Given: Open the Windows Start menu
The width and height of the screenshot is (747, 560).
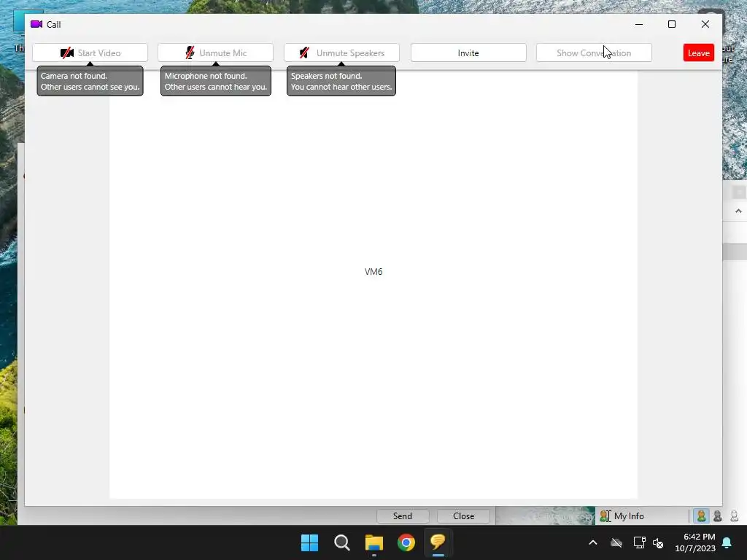Looking at the screenshot, I should coord(309,542).
